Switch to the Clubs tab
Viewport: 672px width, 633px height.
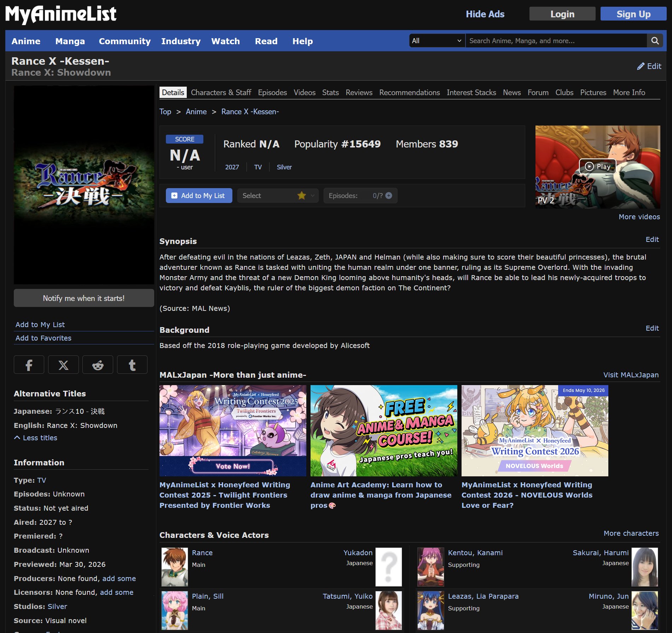564,92
